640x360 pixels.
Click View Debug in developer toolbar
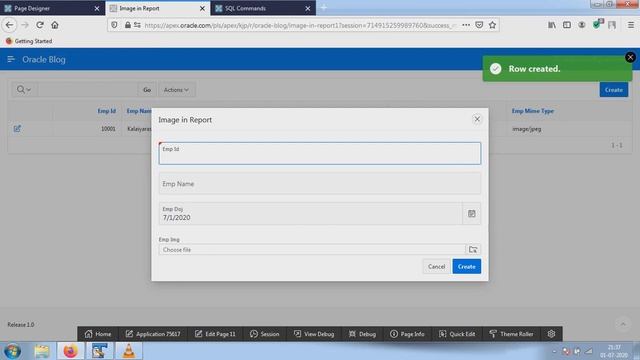point(314,334)
